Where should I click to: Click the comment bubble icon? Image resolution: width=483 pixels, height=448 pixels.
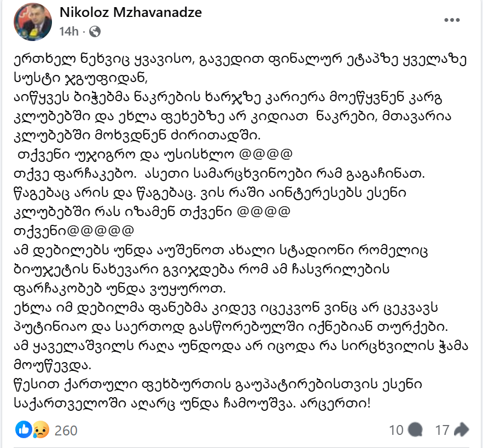coord(415,430)
